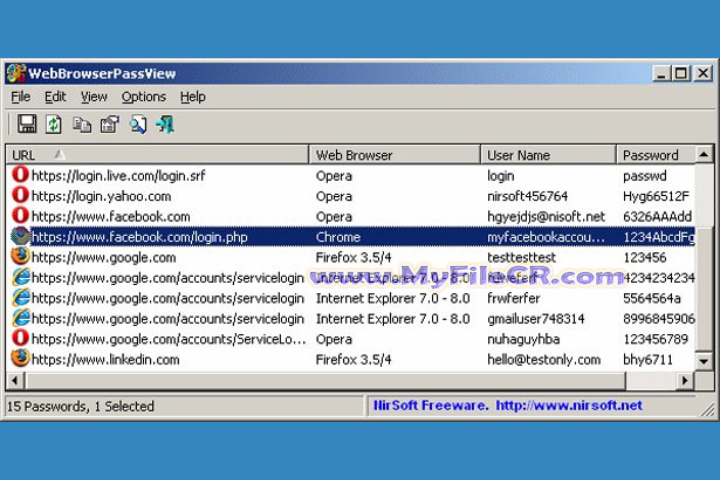Click the Chrome cell in selected row
This screenshot has width=720, height=480.
tap(338, 237)
